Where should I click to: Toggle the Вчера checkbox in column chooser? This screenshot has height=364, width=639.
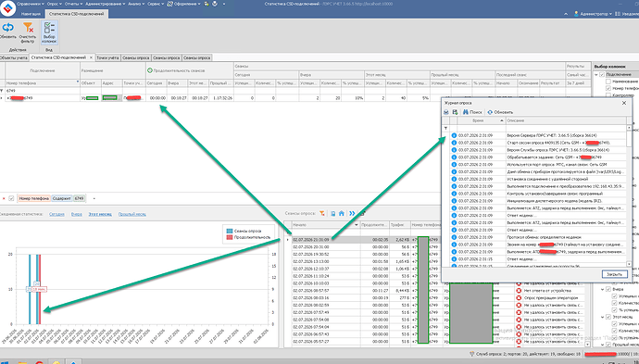tap(608, 289)
